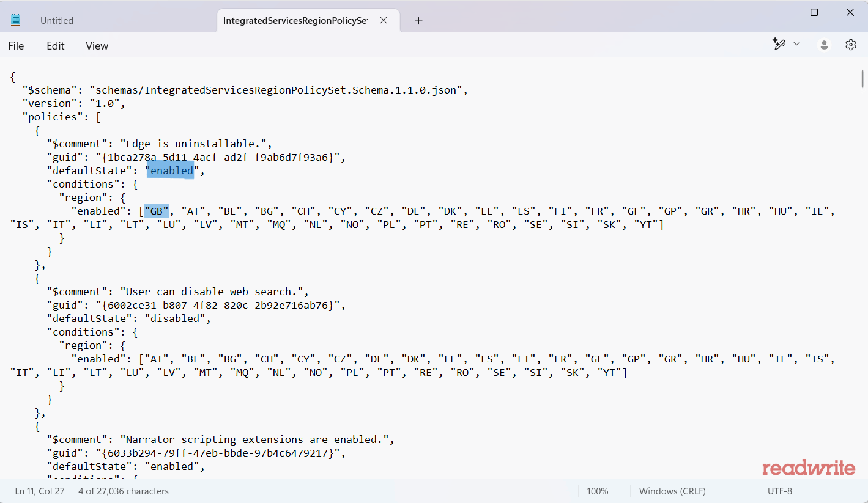The image size is (868, 503).
Task: Click the 4 of 27,036 characters status
Action: pyautogui.click(x=124, y=491)
